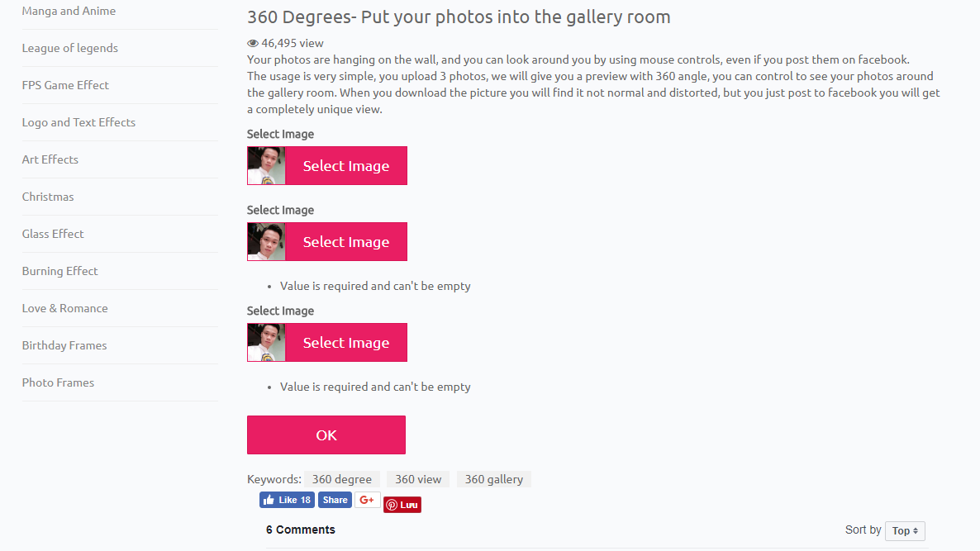This screenshot has height=551, width=980.
Task: Open the Birthday Frames category
Action: pos(64,345)
